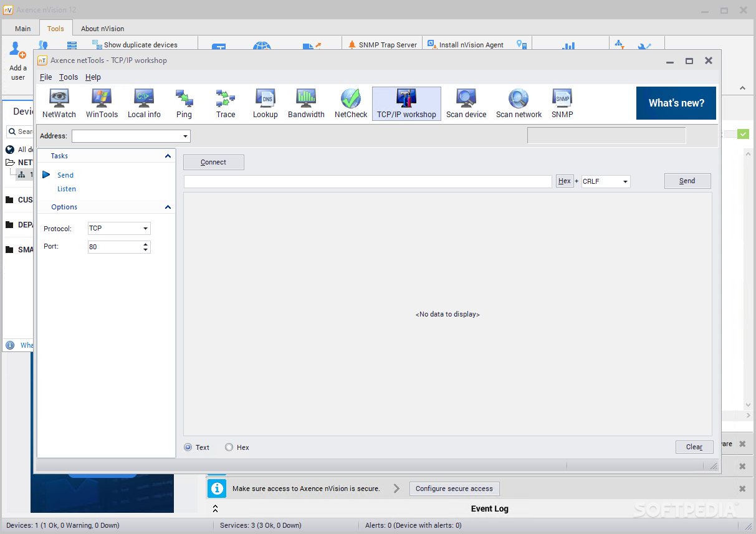Open the Address dropdown

(186, 136)
